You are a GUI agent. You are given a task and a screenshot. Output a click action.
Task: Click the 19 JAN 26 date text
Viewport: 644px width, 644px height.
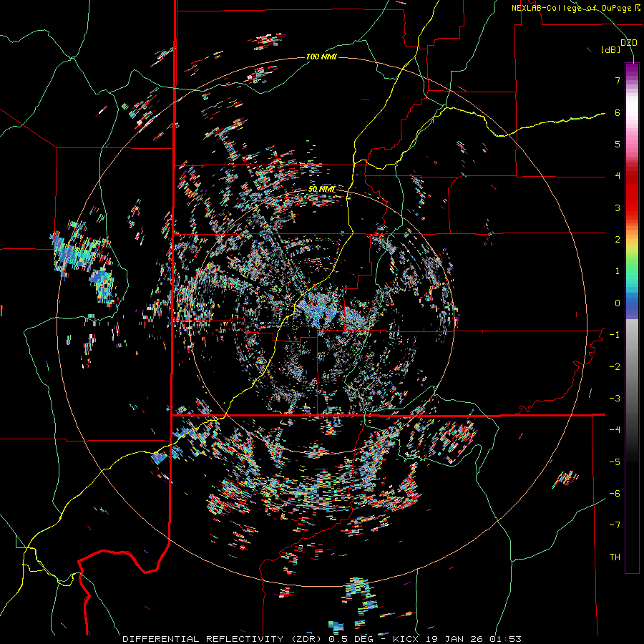click(453, 639)
